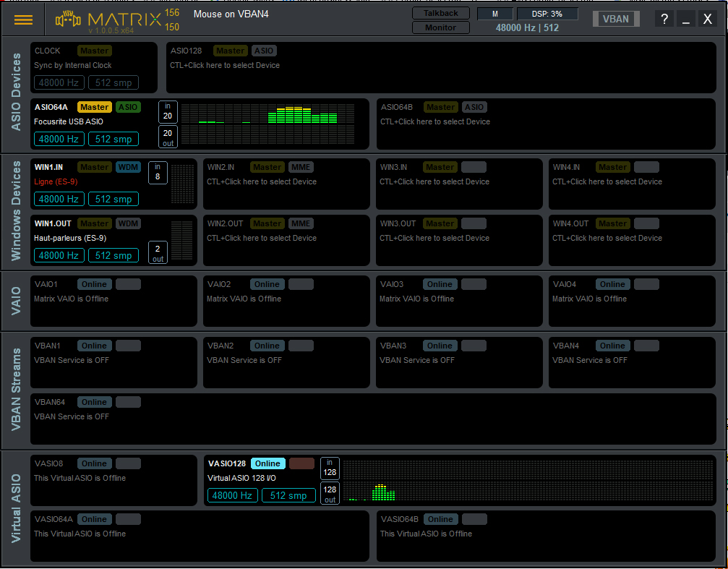Screen dimensions: 728x569
Task: Toggle Online badge on VBAN3
Action: [440, 346]
